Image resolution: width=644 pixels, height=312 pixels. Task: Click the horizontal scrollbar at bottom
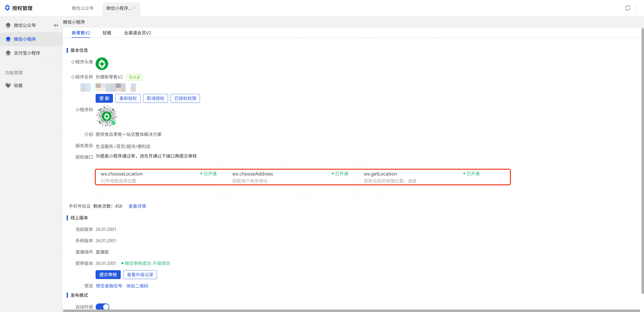[351, 310]
